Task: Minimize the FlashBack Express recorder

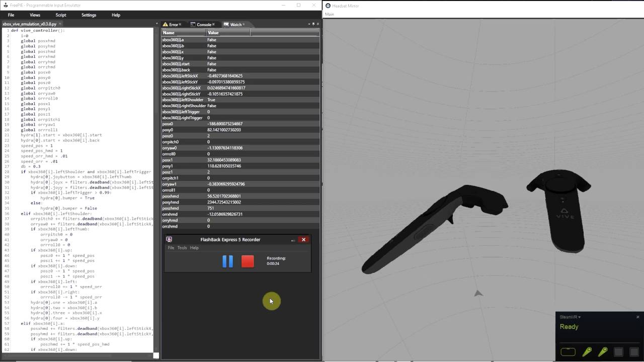Action: pos(293,240)
